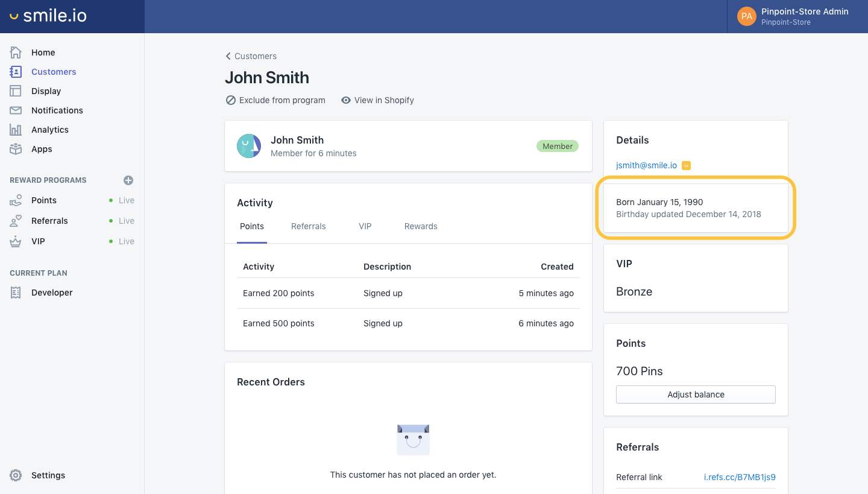
Task: Open Analytics using the bar chart icon
Action: coord(16,130)
